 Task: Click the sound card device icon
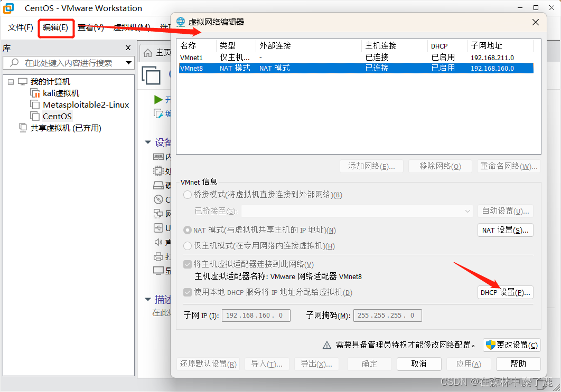(x=158, y=242)
